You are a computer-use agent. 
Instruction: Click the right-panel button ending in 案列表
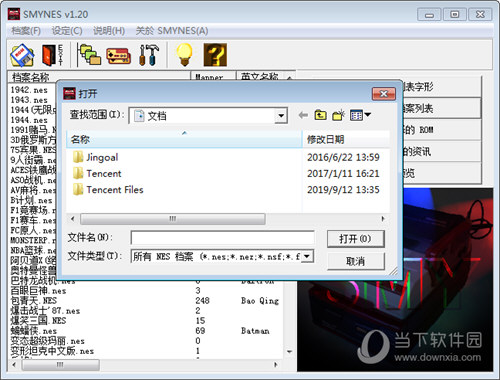[442, 108]
